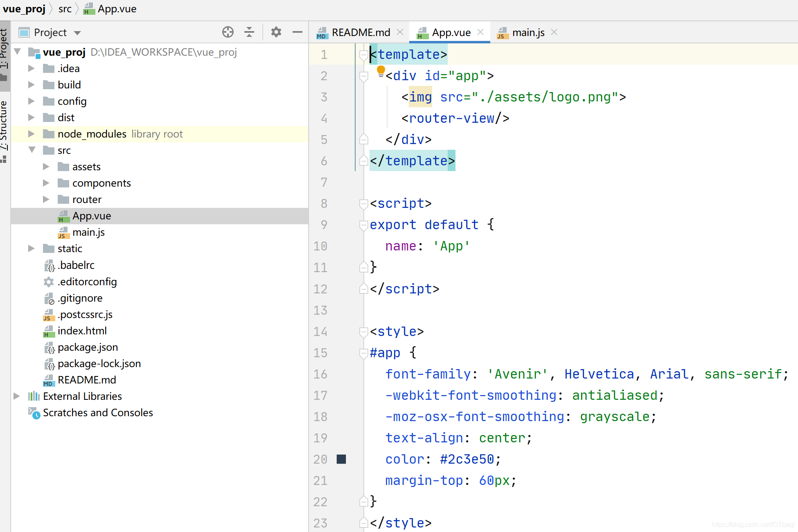Select package.json file

pyautogui.click(x=160, y=347)
